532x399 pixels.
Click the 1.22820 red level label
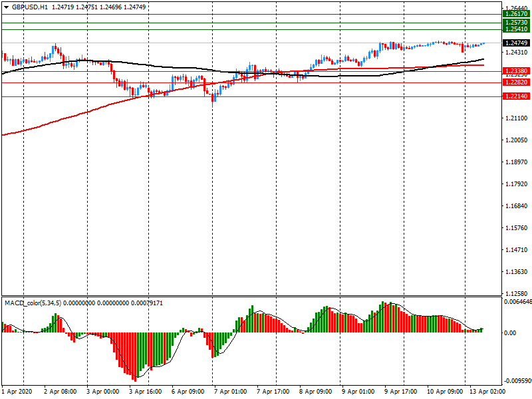point(516,82)
